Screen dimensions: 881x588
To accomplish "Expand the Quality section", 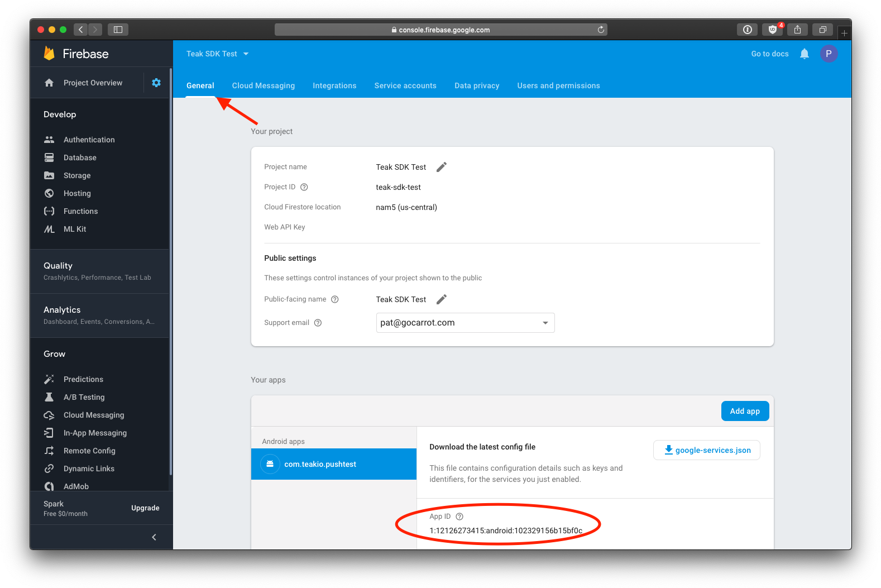I will [x=99, y=271].
